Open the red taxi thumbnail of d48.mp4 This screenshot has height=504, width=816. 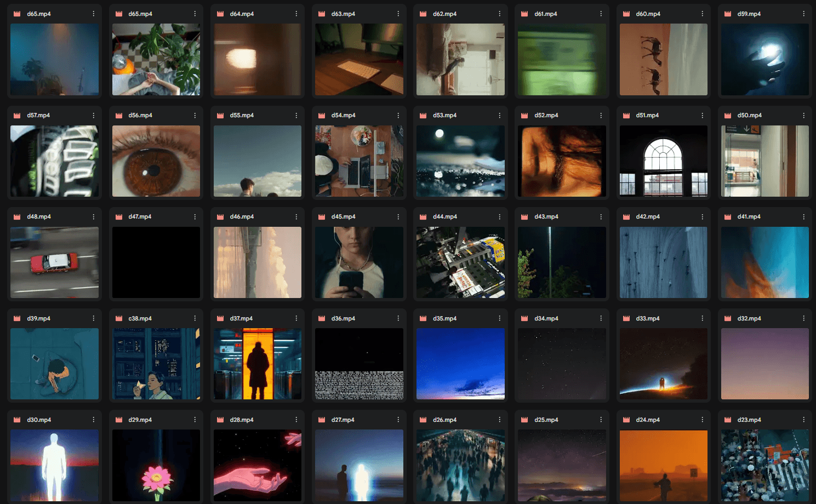pos(55,262)
